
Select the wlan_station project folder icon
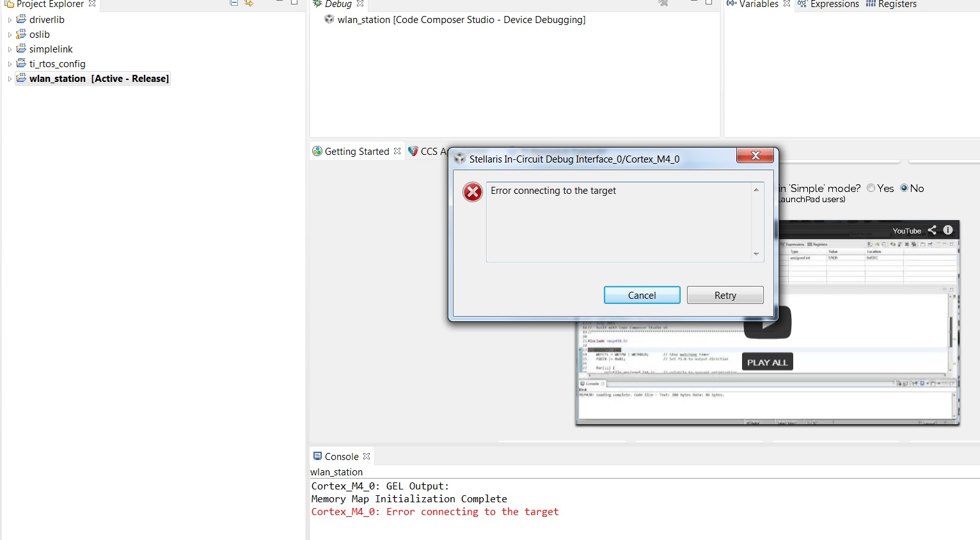[x=21, y=78]
